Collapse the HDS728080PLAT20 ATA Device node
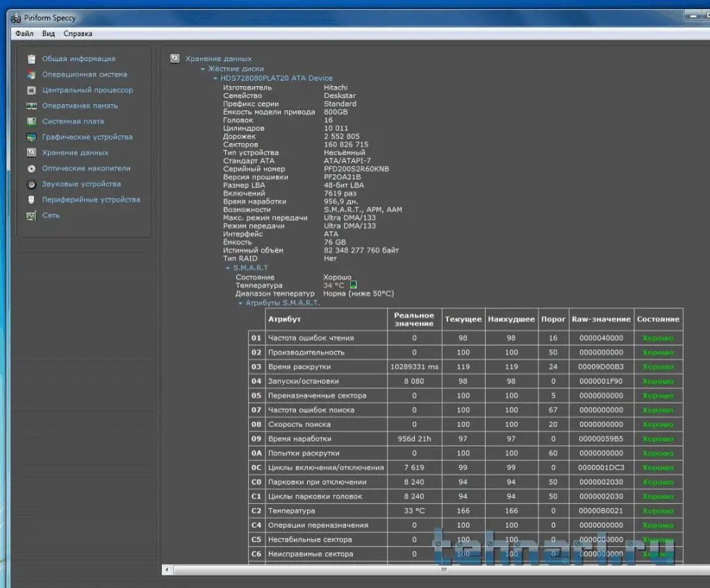Image resolution: width=710 pixels, height=588 pixels. tap(215, 78)
